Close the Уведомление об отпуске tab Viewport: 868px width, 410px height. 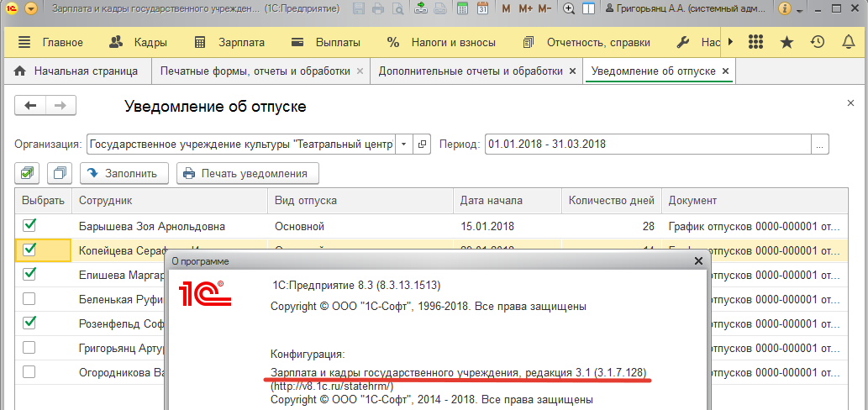[725, 71]
